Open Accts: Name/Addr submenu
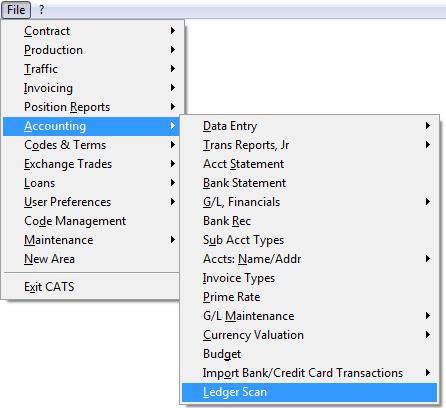The width and height of the screenshot is (446, 408). 309,259
